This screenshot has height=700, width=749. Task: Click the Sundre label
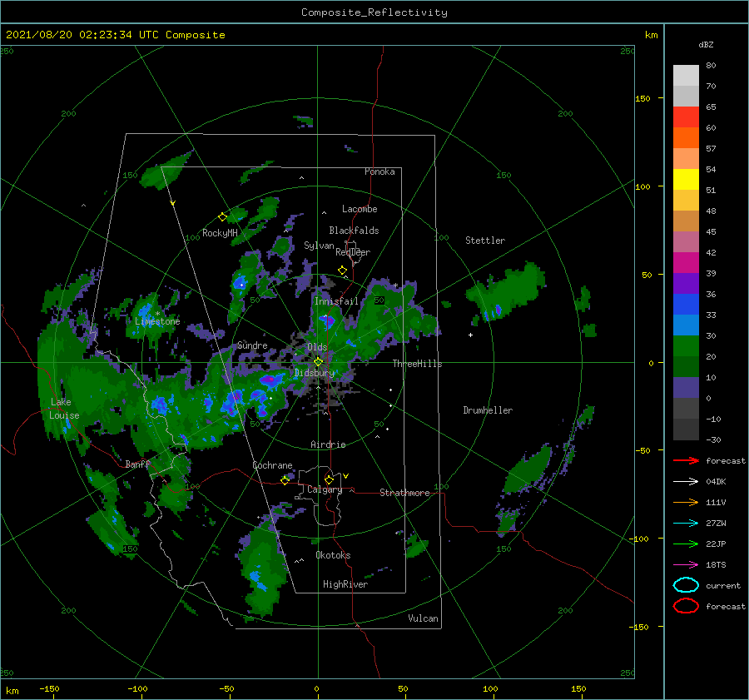pyautogui.click(x=252, y=345)
